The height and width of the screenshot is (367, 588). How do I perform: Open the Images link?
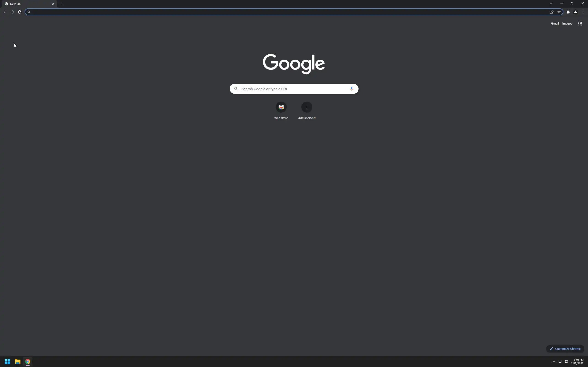coord(567,24)
